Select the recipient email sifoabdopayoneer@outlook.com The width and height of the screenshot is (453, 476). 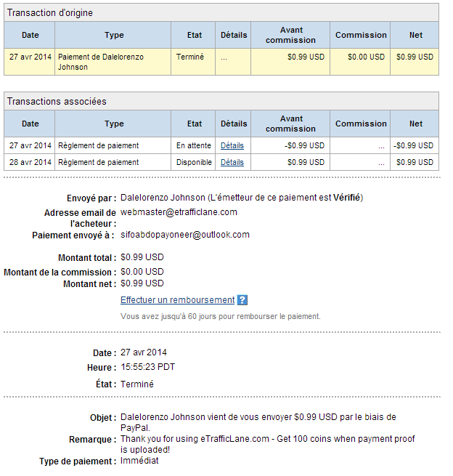(185, 235)
